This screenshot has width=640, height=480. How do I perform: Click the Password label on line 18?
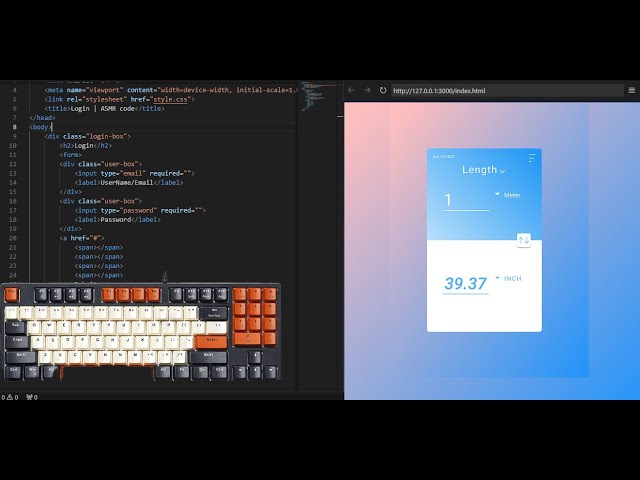coord(116,220)
